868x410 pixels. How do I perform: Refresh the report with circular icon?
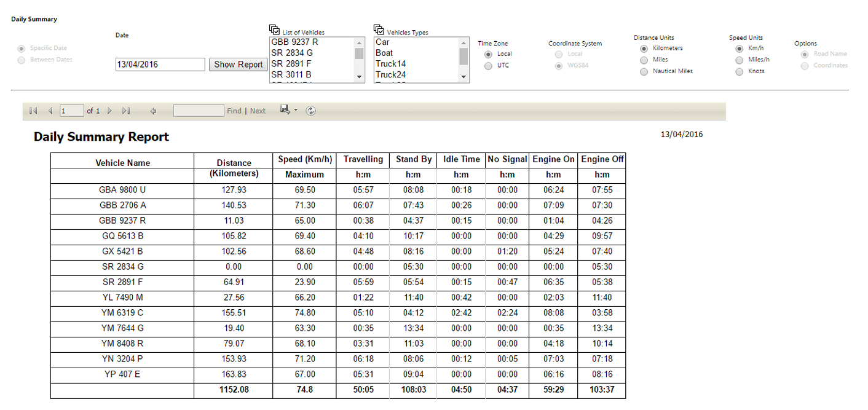[x=311, y=111]
